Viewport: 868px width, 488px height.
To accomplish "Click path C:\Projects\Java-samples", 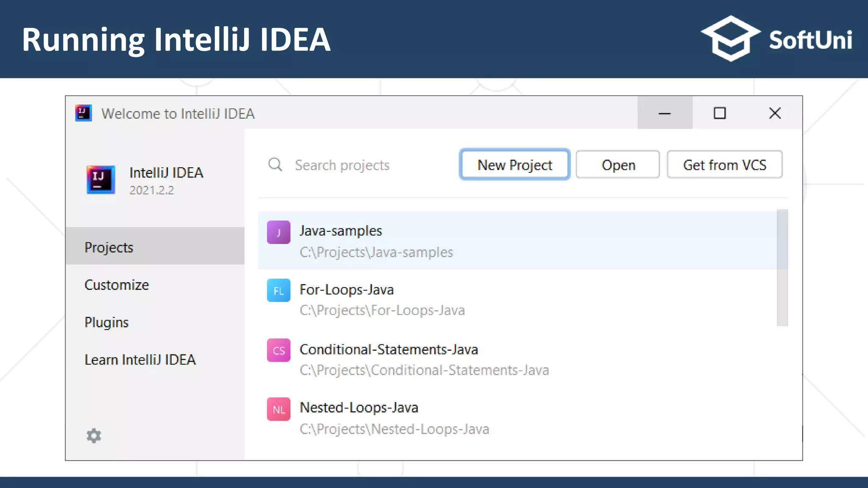I will pos(376,252).
